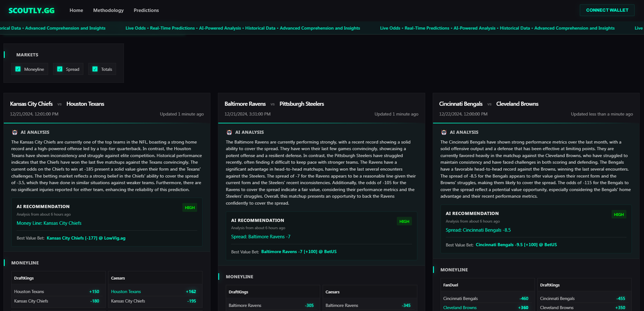Viewport: 644px width, 311px height.
Task: Open best value bet Baltimore Ravens -7 @ BetUS
Action: coord(299,251)
